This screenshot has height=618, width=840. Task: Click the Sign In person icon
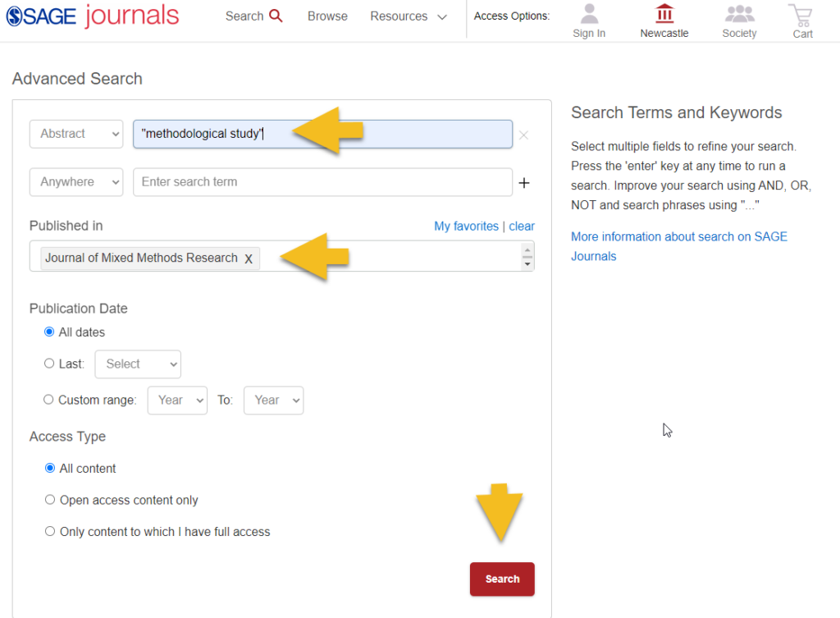(x=589, y=15)
